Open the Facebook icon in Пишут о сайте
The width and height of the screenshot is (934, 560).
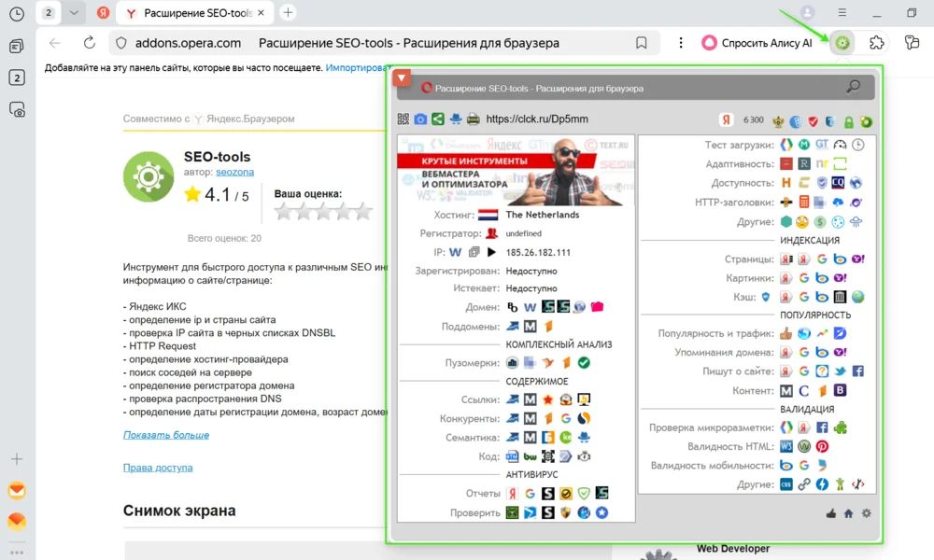(857, 371)
